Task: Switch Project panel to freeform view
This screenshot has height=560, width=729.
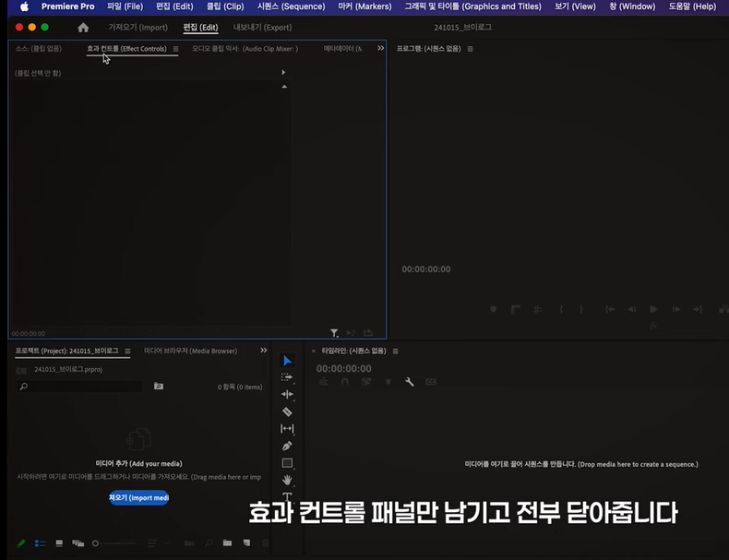Action: click(78, 543)
